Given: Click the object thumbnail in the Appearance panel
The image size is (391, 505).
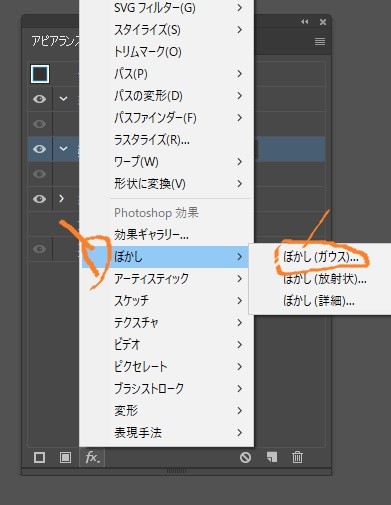Looking at the screenshot, I should [40, 74].
